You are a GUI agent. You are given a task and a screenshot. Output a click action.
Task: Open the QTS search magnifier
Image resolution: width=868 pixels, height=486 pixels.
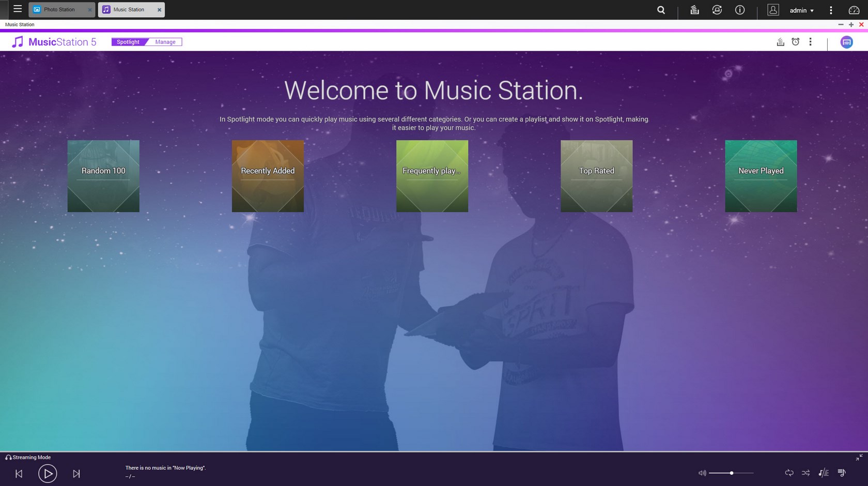[661, 10]
